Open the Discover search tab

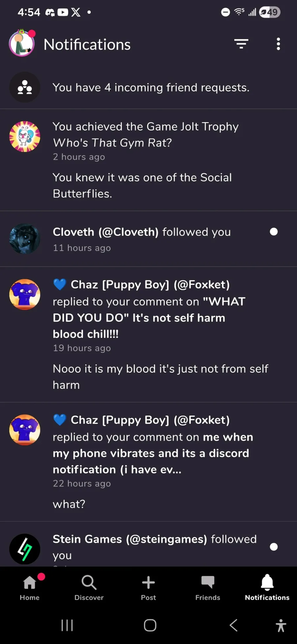(89, 587)
